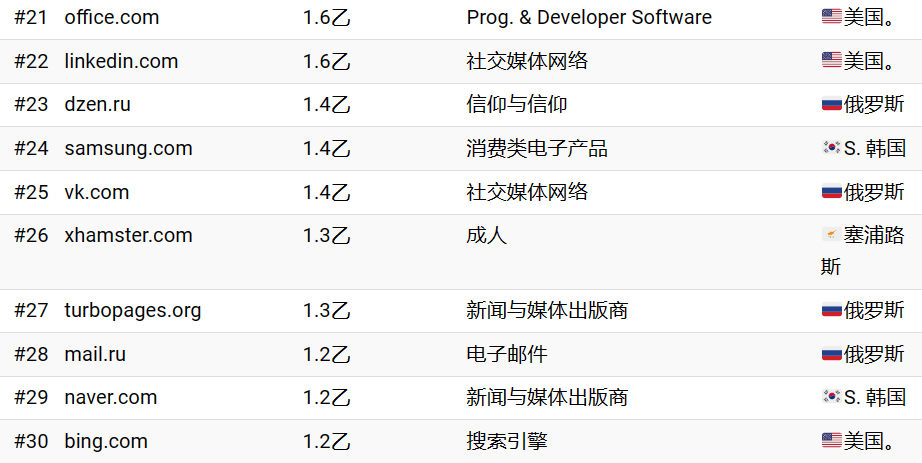Click the Russian flag in the dzen.ru row
The image size is (922, 463).
831,105
